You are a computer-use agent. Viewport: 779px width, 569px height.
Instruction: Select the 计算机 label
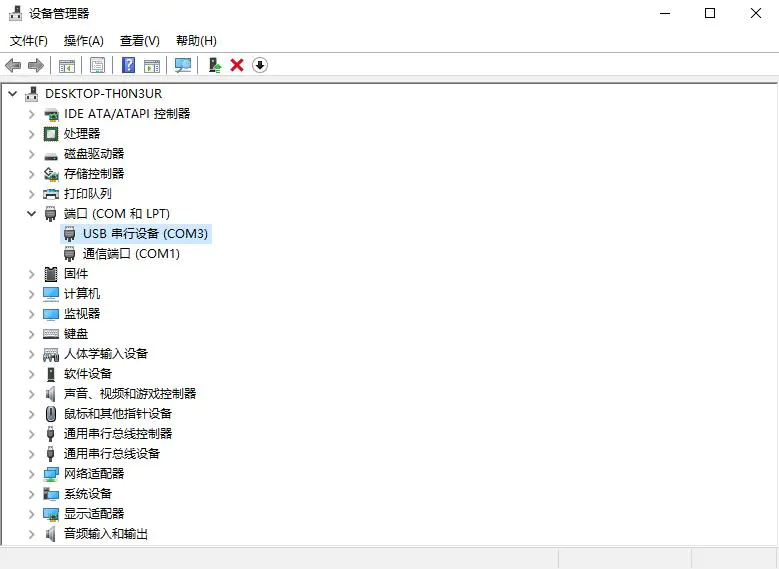(81, 294)
